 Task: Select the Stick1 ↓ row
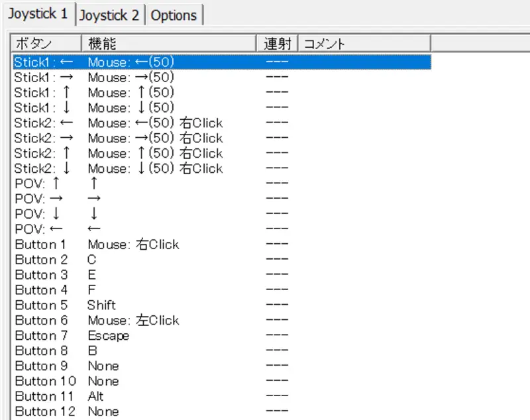222,108
